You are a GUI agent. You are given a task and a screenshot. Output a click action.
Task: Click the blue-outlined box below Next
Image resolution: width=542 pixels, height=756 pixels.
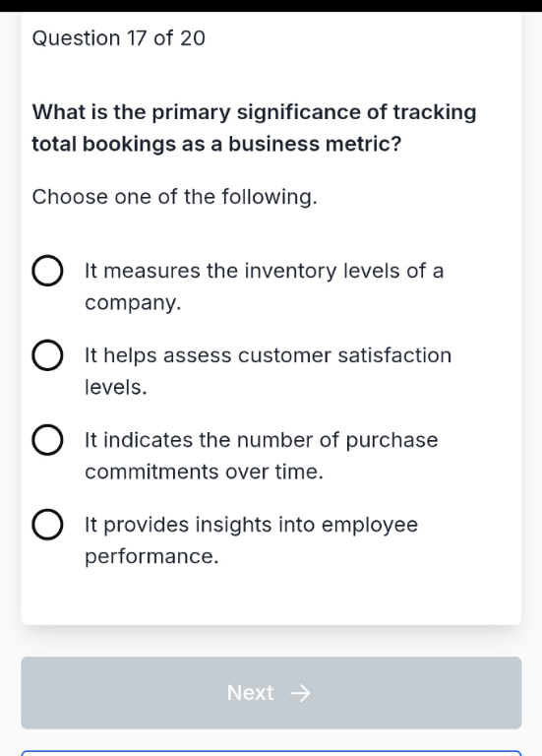271,753
